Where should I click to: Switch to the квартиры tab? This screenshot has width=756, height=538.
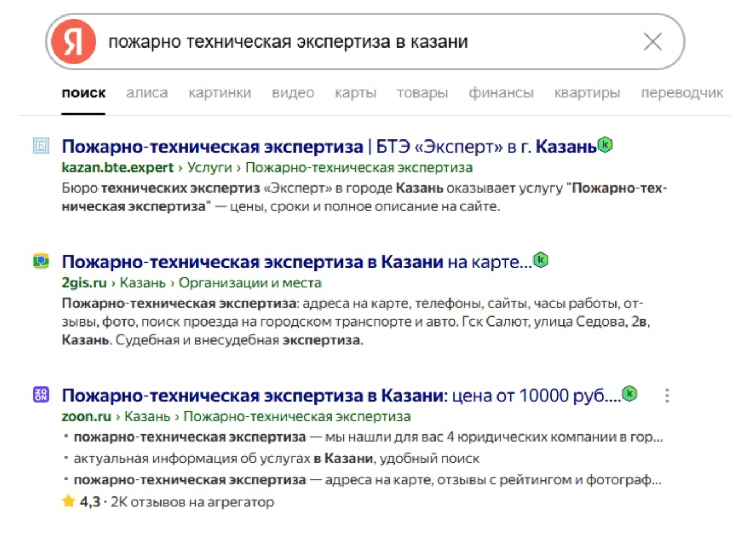pyautogui.click(x=587, y=93)
